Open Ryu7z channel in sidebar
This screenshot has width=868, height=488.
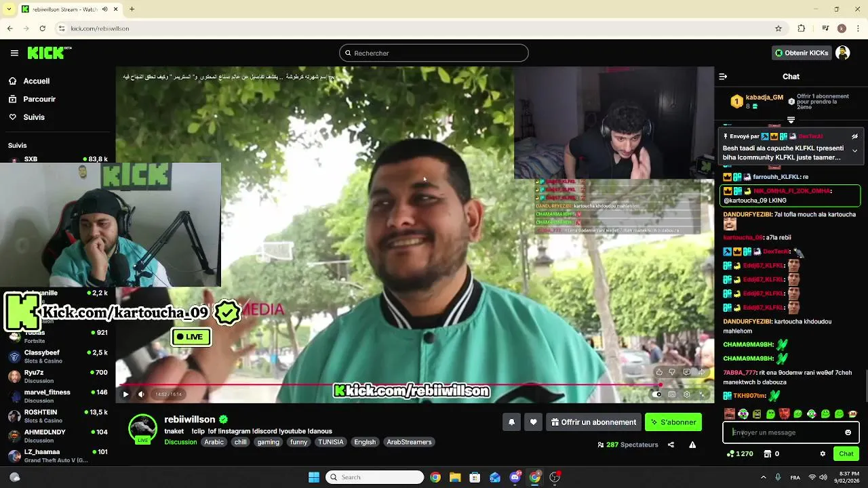57,376
